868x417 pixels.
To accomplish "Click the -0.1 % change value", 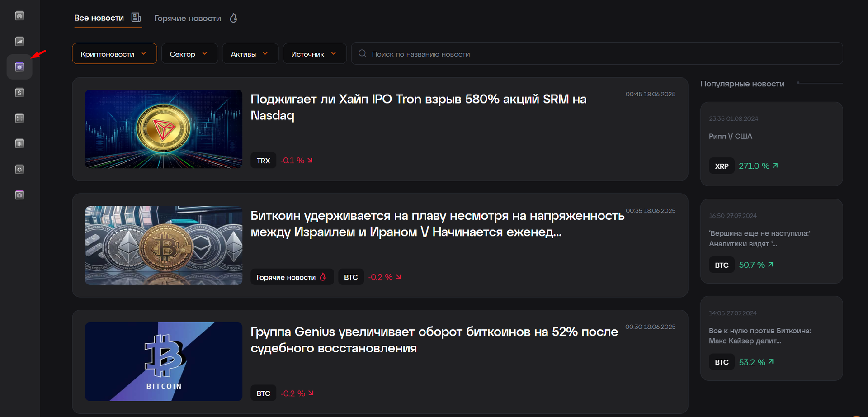I will coord(292,161).
